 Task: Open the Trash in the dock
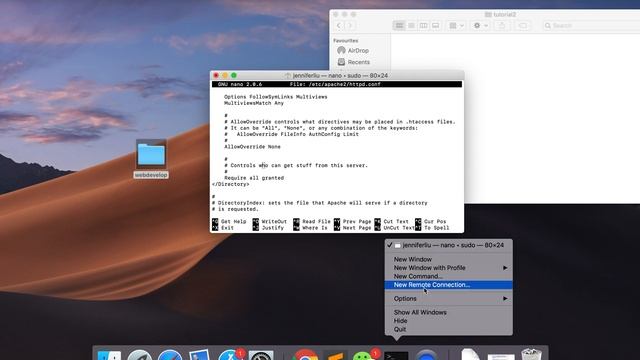point(531,354)
